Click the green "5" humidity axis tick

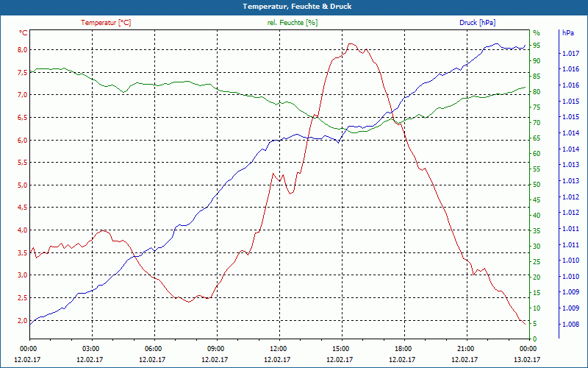pos(535,324)
